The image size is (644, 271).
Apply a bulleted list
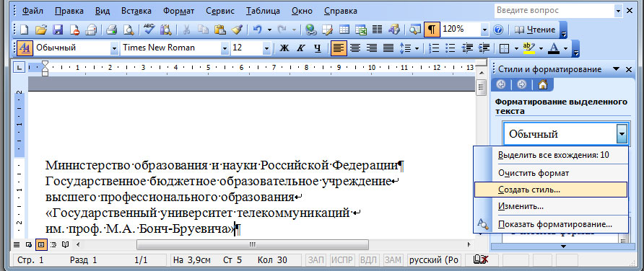pos(450,48)
